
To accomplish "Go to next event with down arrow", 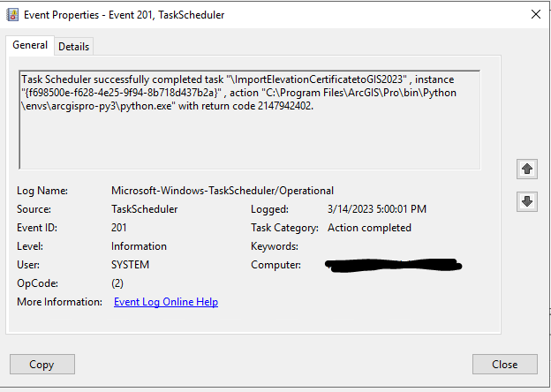I will tap(527, 201).
